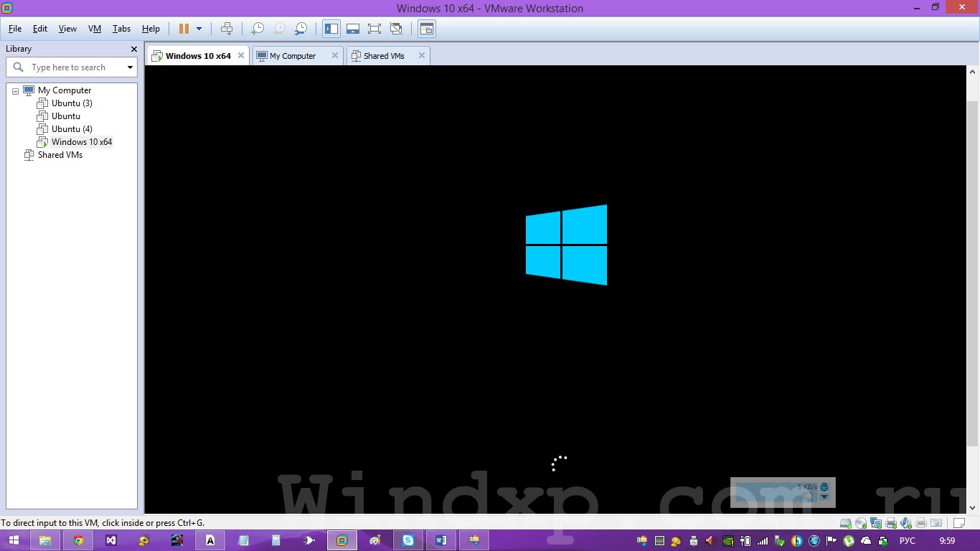
Task: Open the clock showing 9:59
Action: pos(947,541)
